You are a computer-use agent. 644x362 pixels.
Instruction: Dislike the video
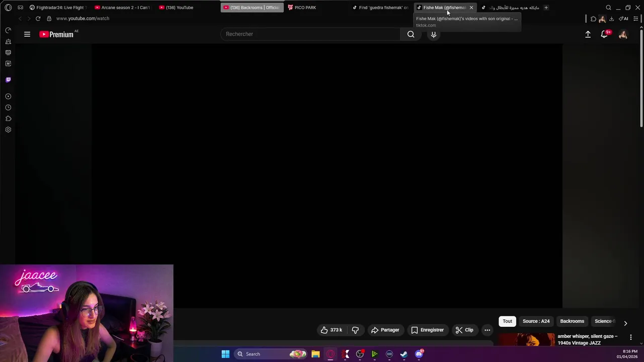point(355,330)
